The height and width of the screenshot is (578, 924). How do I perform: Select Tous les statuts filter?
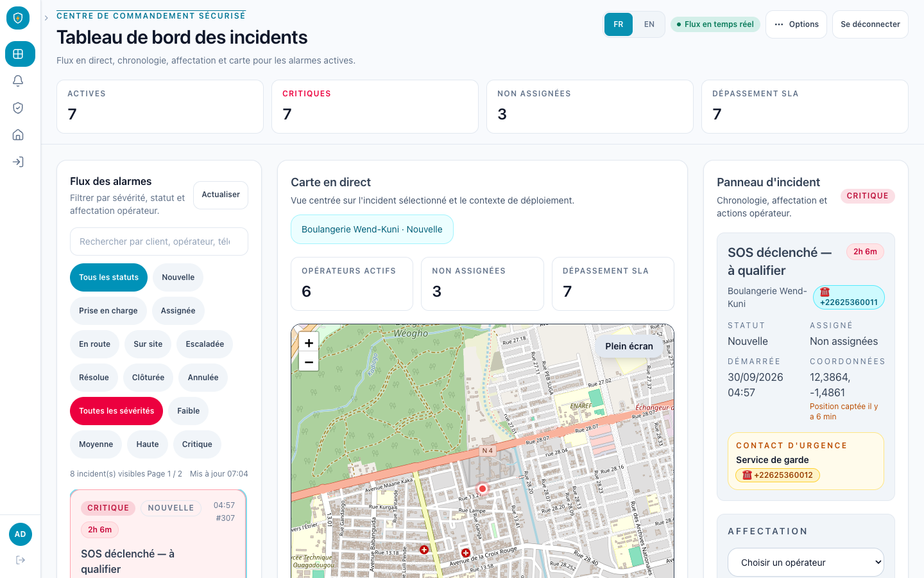108,277
